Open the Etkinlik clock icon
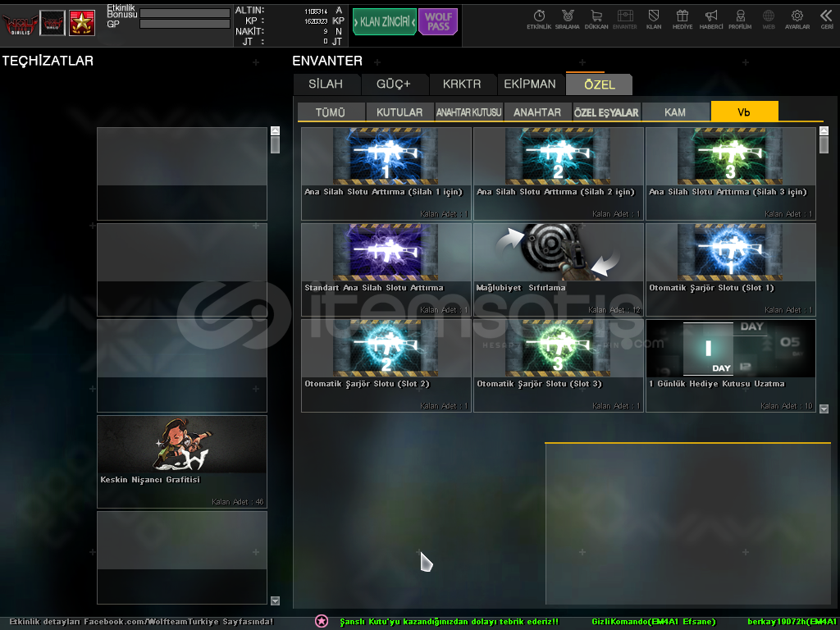Screen dimensions: 840x630 coord(539,20)
